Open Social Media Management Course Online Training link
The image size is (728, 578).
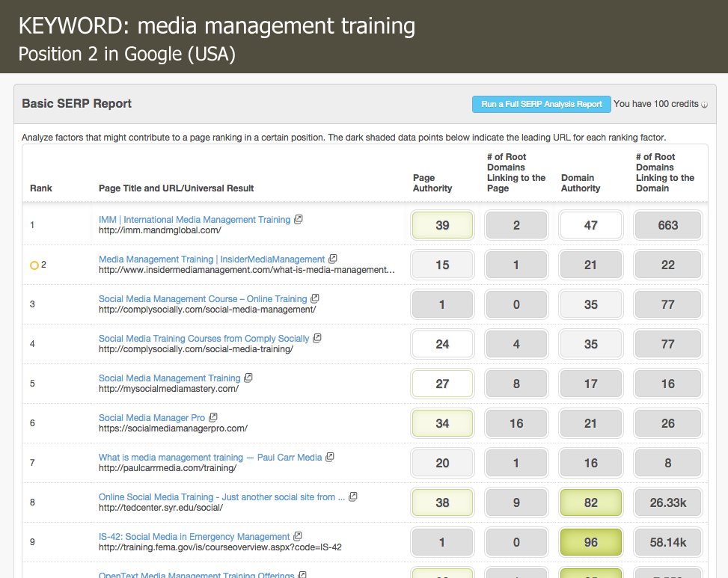203,299
